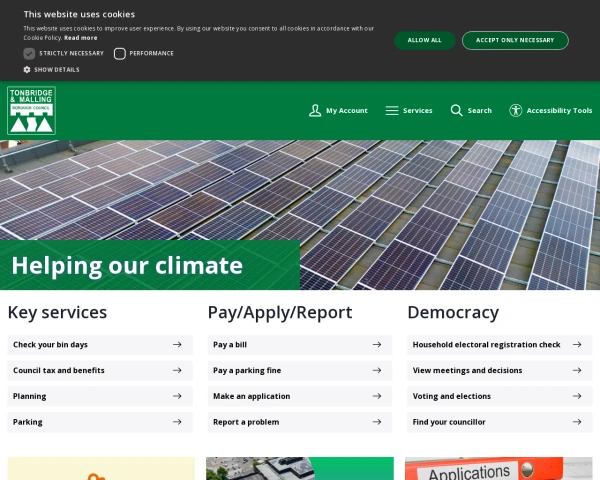The width and height of the screenshot is (600, 480).
Task: Open Accessibility Tools icon
Action: point(516,110)
